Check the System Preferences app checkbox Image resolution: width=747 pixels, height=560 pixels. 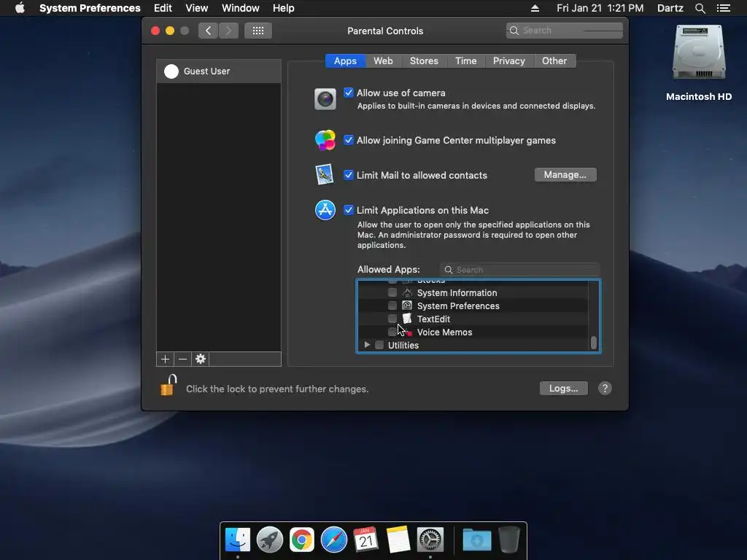(x=392, y=306)
